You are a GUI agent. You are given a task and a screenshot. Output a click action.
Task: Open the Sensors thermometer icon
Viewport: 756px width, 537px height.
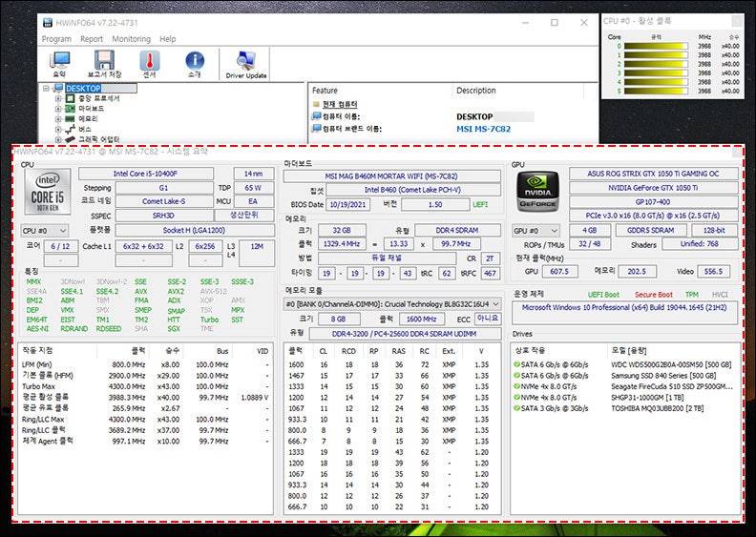[149, 64]
